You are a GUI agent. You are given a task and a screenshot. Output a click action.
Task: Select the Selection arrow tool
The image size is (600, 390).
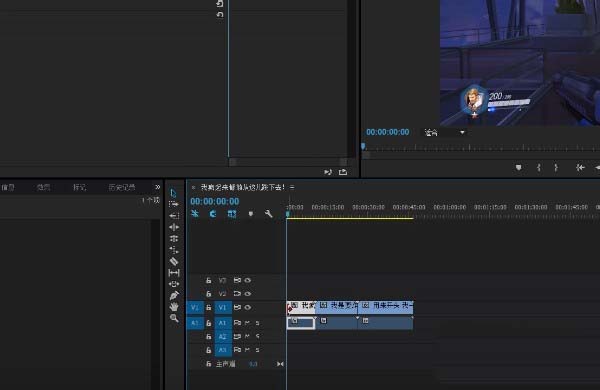pos(173,193)
